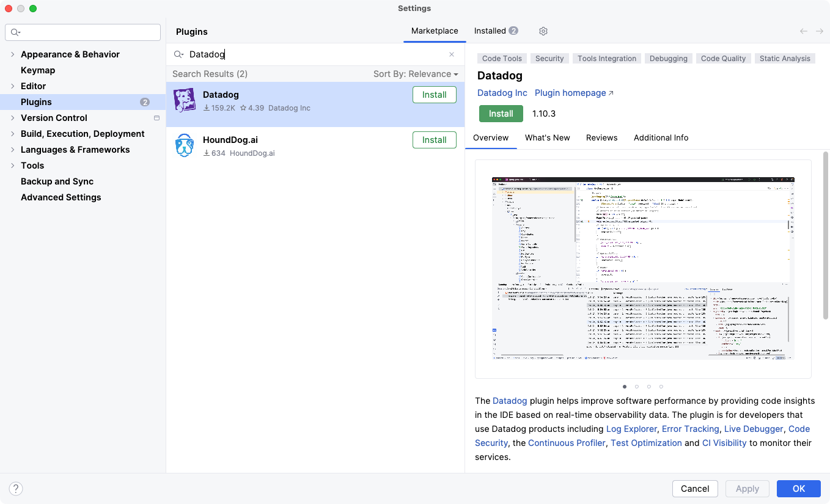The width and height of the screenshot is (830, 504).
Task: Select the third screenshot carousel dot
Action: (x=649, y=387)
